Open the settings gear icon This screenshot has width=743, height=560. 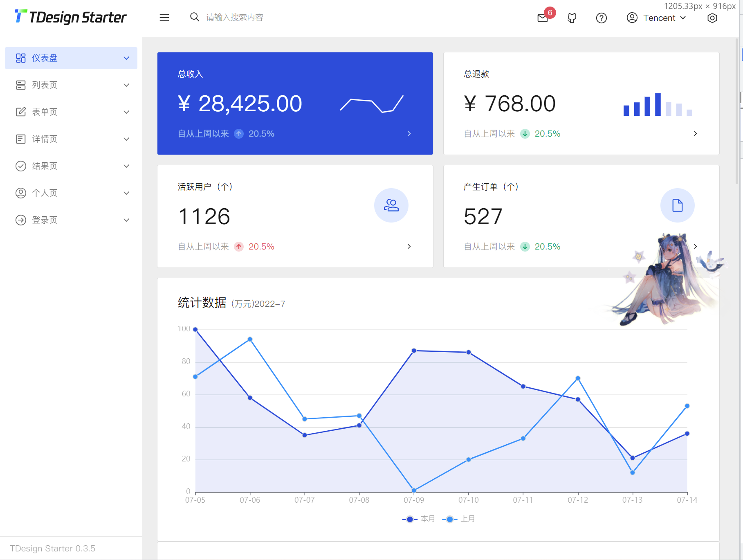click(x=712, y=18)
